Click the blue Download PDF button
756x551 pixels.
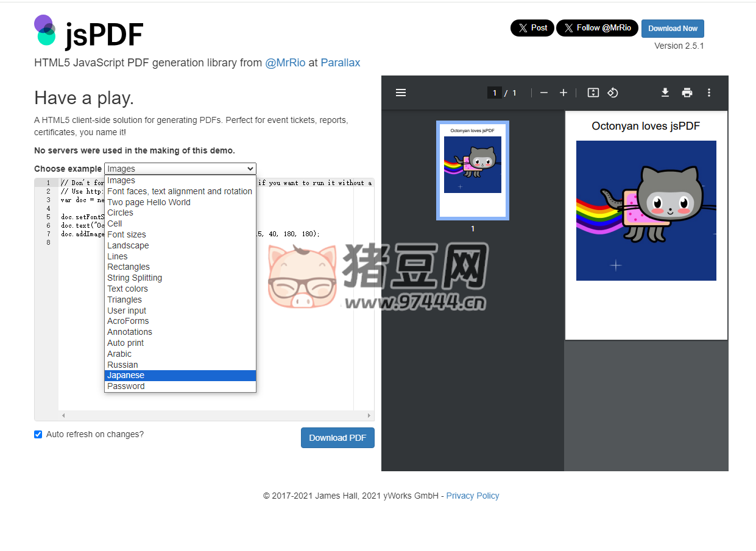coord(337,438)
